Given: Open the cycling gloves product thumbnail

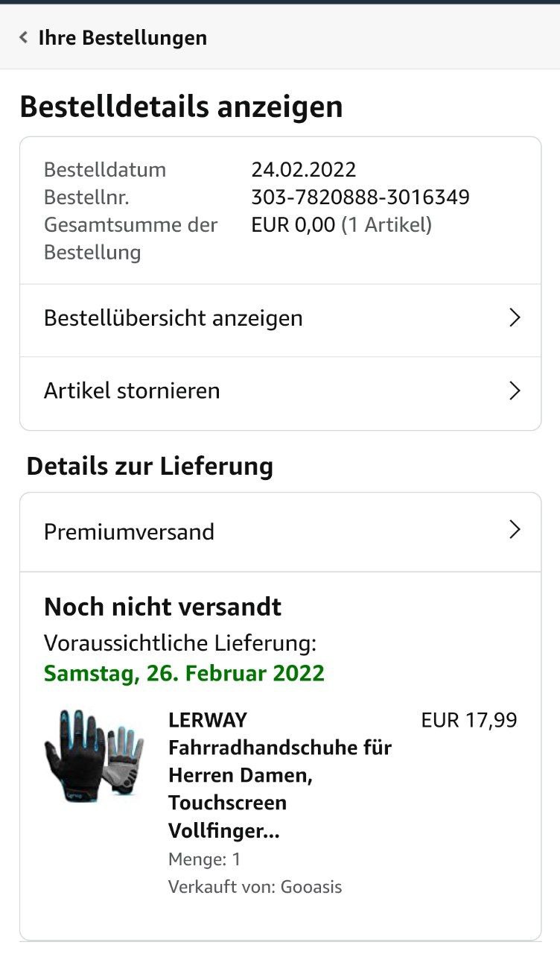Looking at the screenshot, I should [93, 755].
